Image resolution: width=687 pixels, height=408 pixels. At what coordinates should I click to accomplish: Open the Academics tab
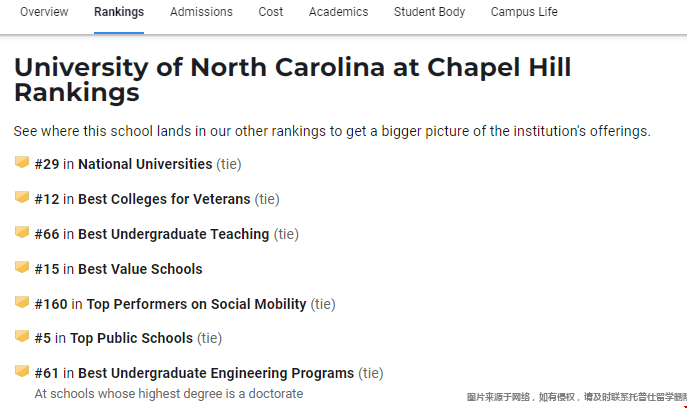[338, 12]
